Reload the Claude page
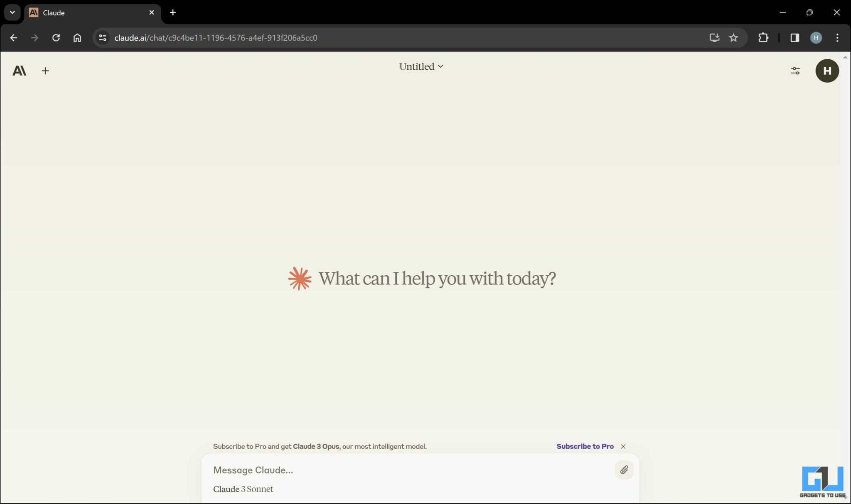Image resolution: width=851 pixels, height=504 pixels. click(56, 38)
